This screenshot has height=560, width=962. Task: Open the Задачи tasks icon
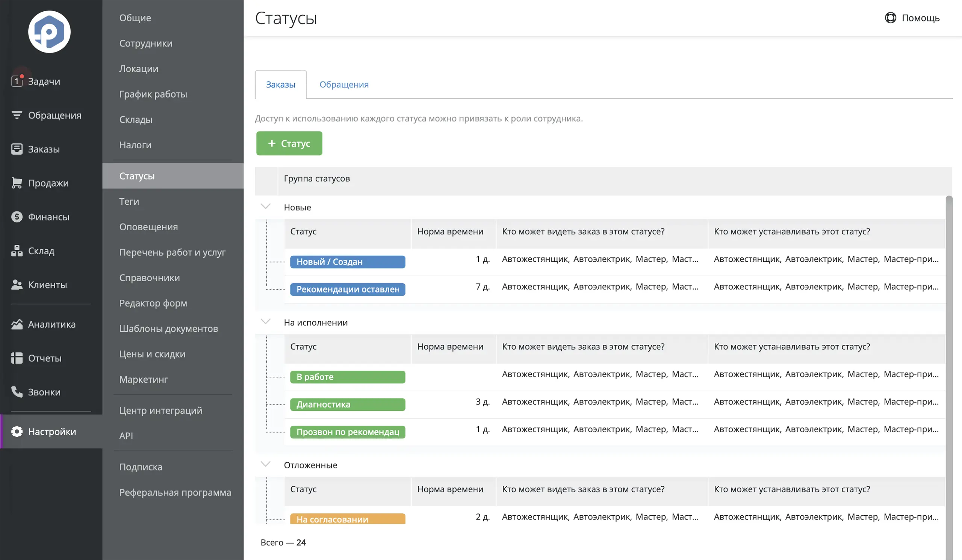pos(17,81)
